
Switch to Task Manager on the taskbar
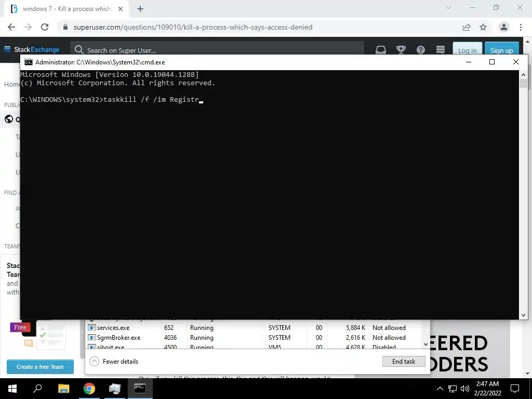[115, 389]
